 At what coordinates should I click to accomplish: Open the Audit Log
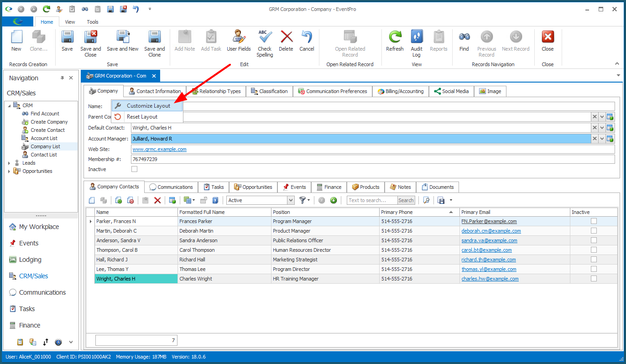point(417,44)
